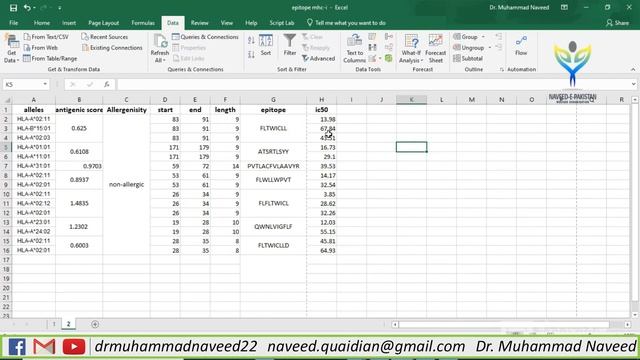Click the Select All corner triangle
This screenshot has height=360, width=640.
[7, 100]
